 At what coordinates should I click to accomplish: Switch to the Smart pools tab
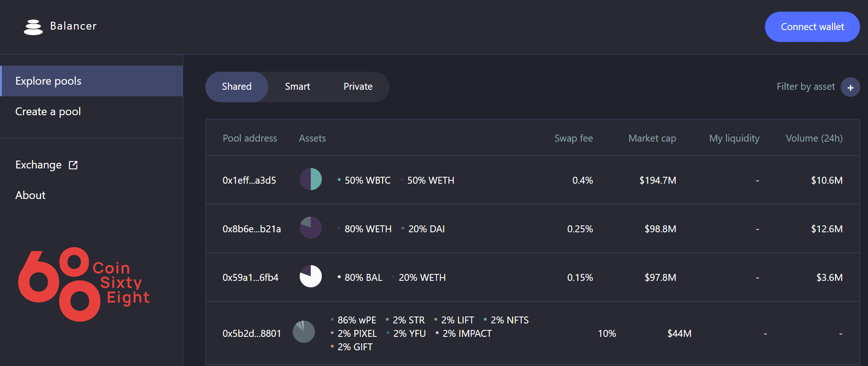[x=297, y=87]
